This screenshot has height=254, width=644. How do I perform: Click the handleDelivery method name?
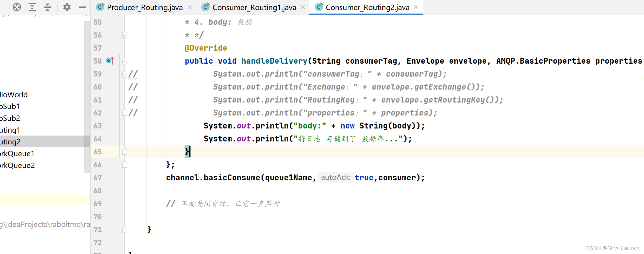click(274, 61)
